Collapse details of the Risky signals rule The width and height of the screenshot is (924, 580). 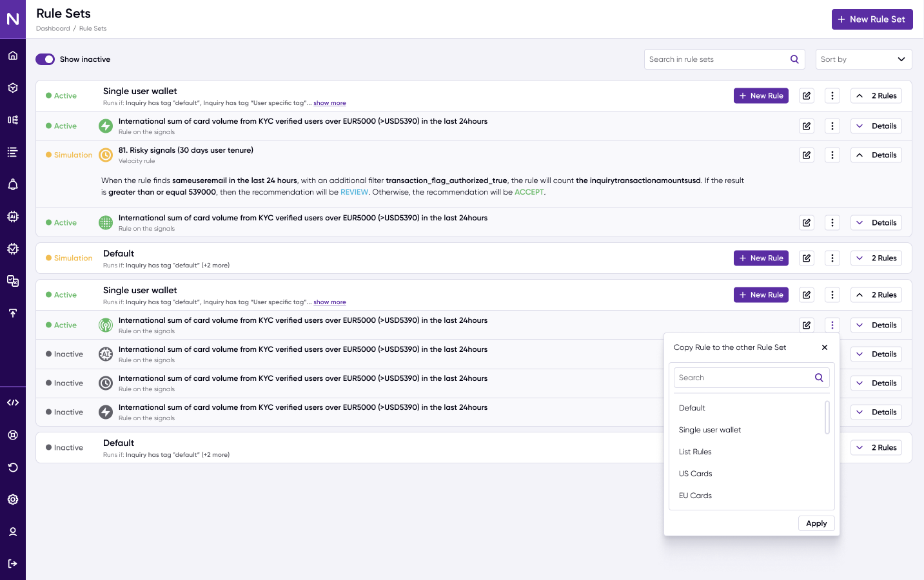(x=876, y=155)
